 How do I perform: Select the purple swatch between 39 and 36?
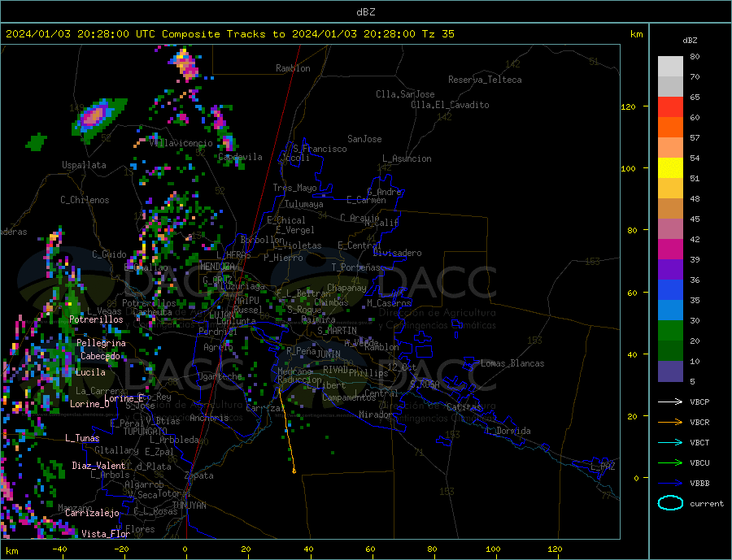pos(670,270)
